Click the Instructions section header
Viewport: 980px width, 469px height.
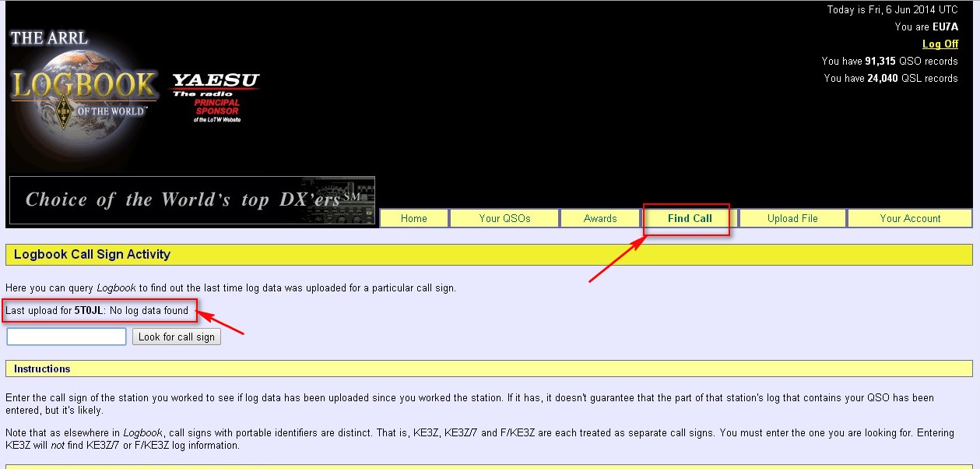pos(42,369)
